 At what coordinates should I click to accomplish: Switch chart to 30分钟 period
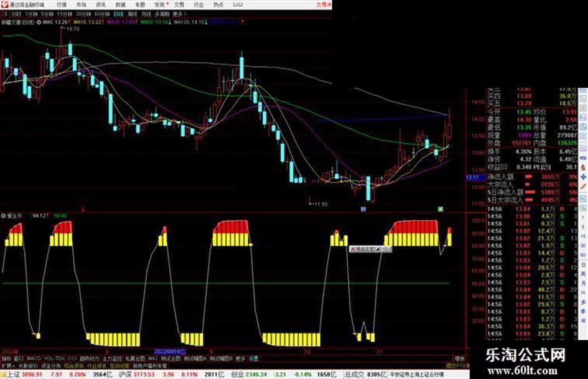(83, 14)
